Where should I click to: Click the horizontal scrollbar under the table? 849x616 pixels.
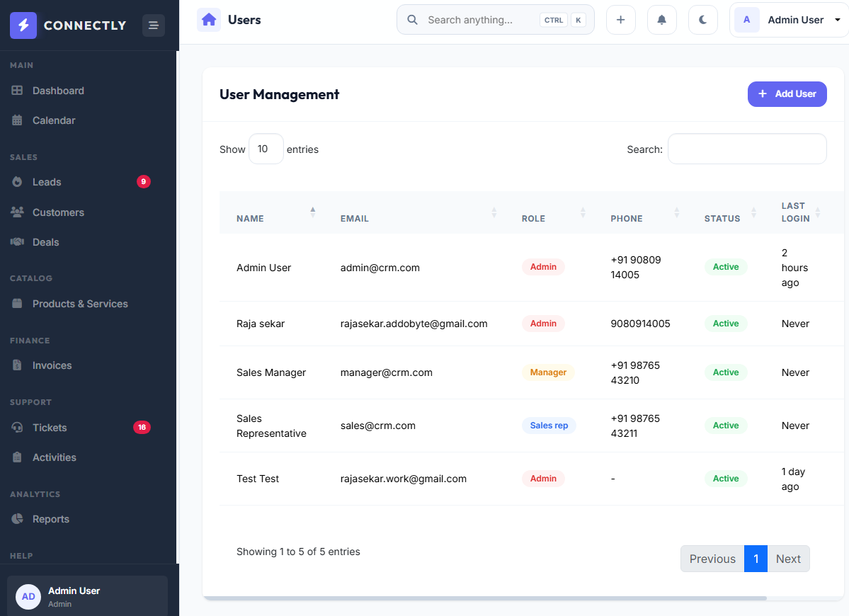click(484, 598)
